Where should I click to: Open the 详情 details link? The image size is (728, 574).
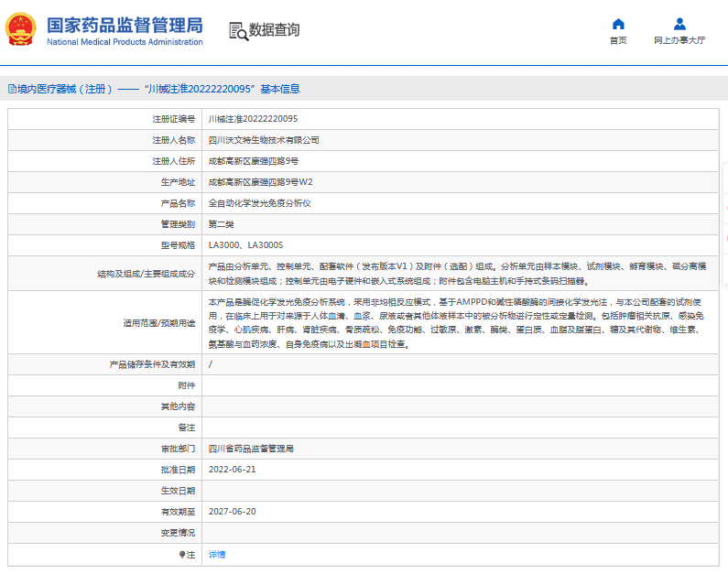click(217, 554)
